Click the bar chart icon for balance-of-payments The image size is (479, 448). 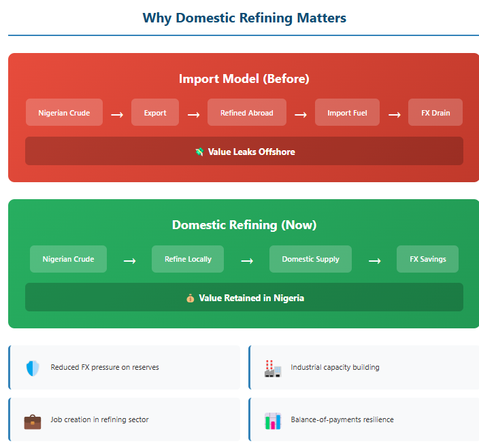click(x=273, y=421)
